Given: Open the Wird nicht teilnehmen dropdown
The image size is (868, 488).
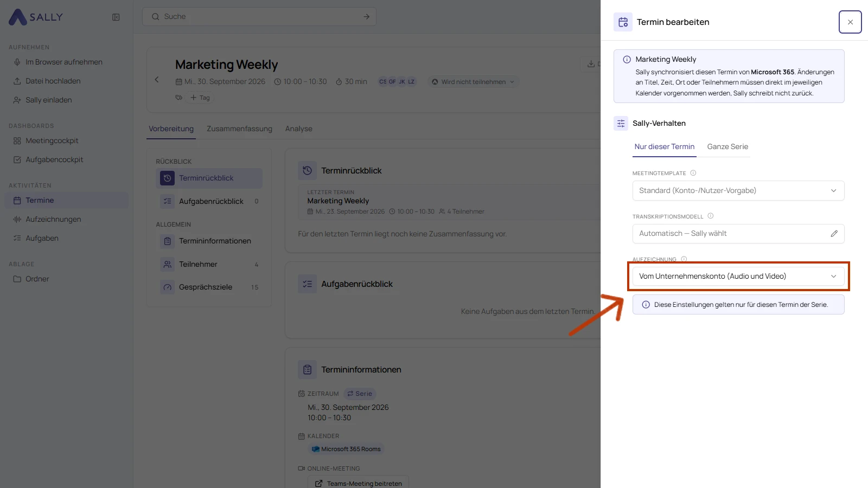Looking at the screenshot, I should (473, 82).
